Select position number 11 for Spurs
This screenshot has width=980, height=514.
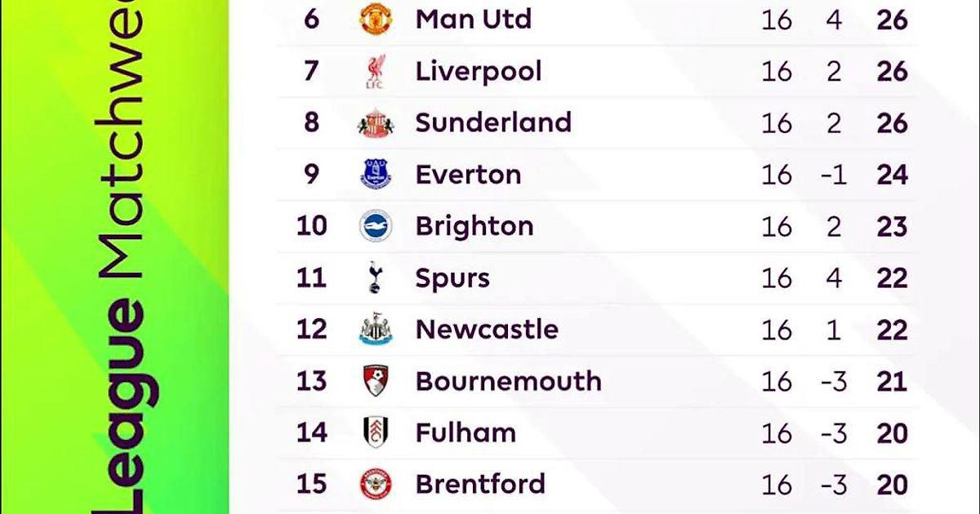311,278
